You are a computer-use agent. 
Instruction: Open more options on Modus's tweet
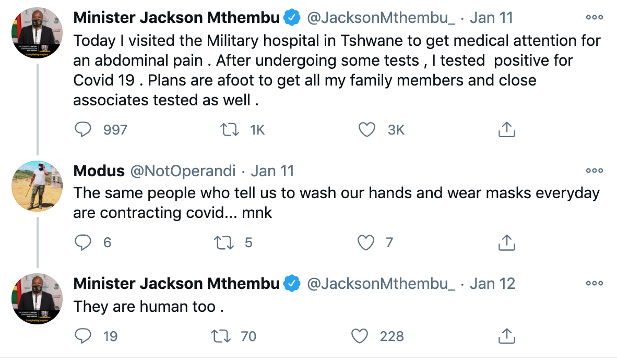[x=594, y=169]
